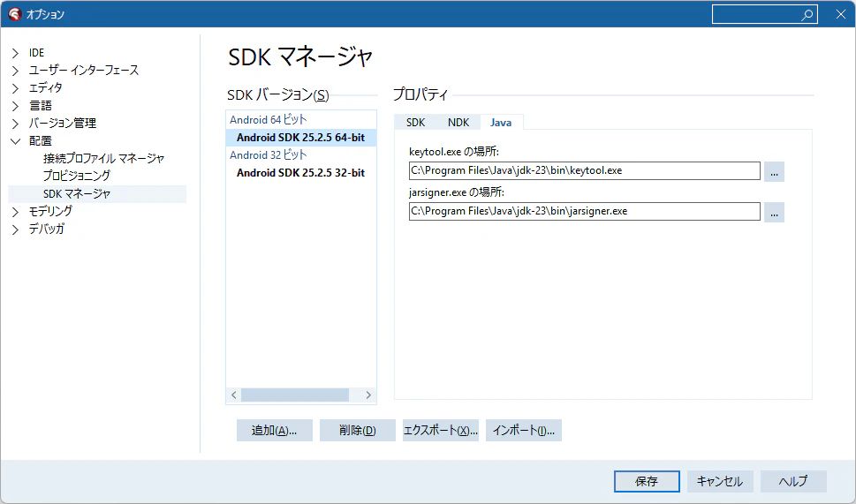This screenshot has height=504, width=856.
Task: Collapse the 配置 tree node
Action: (16, 141)
